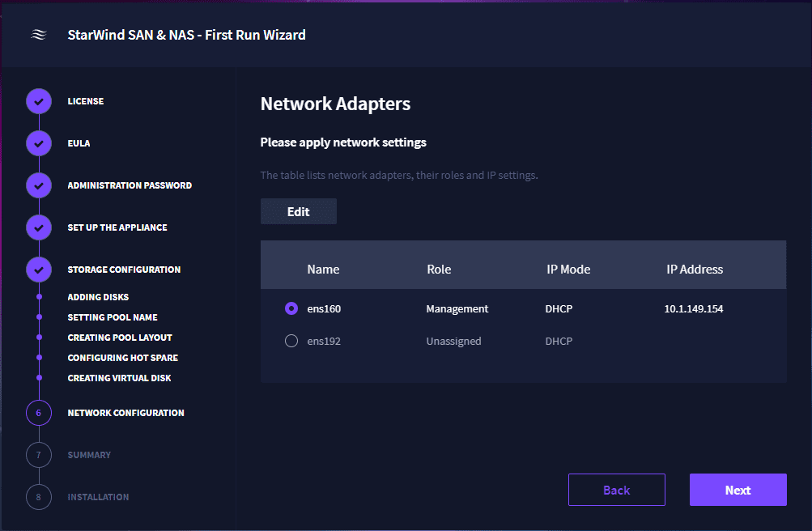Screen dimensions: 812x531
Task: Click the step 6 circle icon
Action: [39, 413]
